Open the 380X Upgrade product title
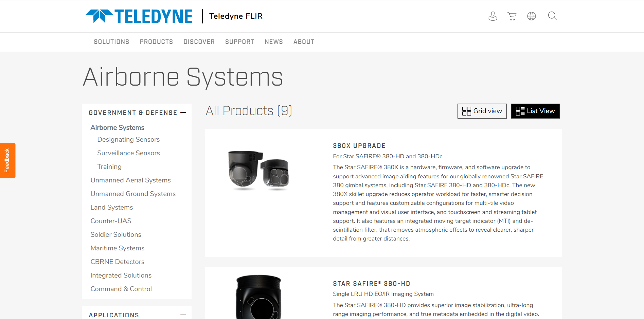Viewport: 644px width, 319px height. pyautogui.click(x=359, y=146)
